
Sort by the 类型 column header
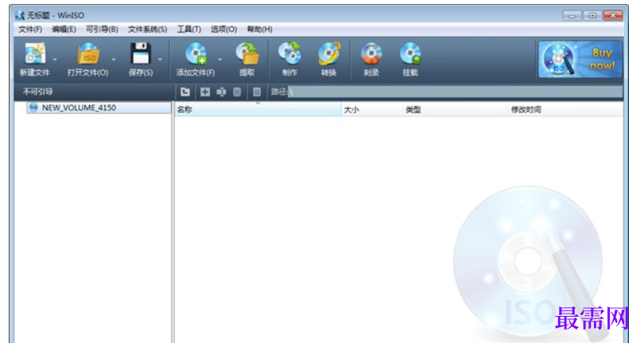click(x=456, y=109)
